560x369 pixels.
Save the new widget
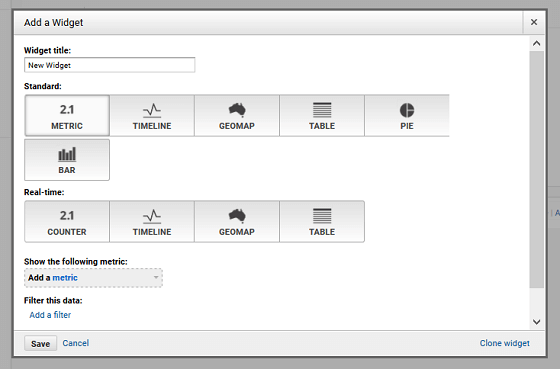pos(40,343)
